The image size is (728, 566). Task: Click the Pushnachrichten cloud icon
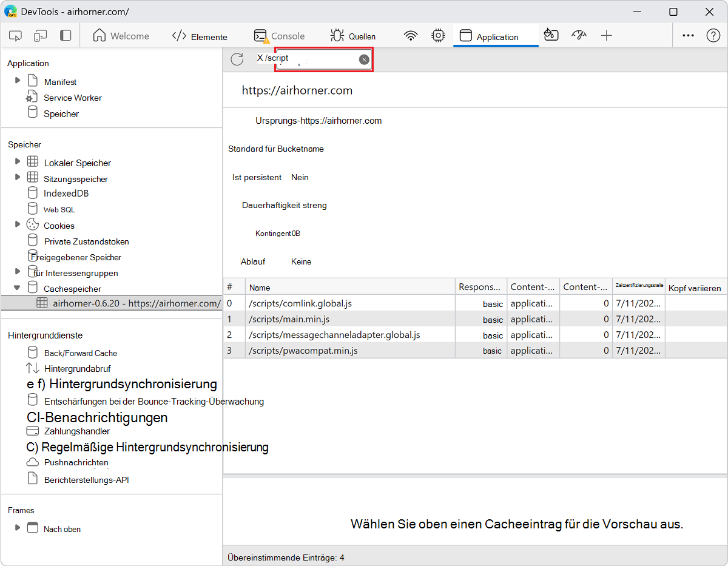[33, 462]
